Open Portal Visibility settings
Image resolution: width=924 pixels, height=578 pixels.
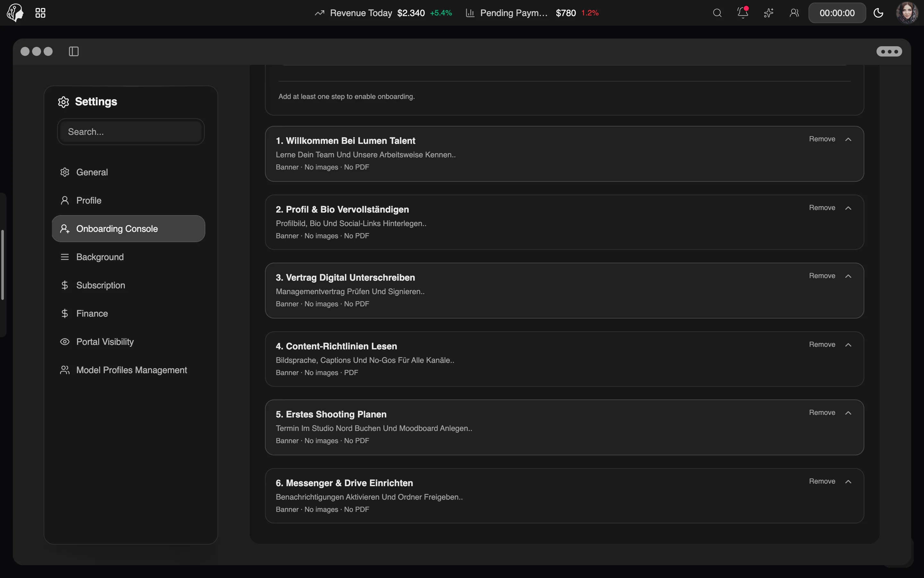[129, 342]
